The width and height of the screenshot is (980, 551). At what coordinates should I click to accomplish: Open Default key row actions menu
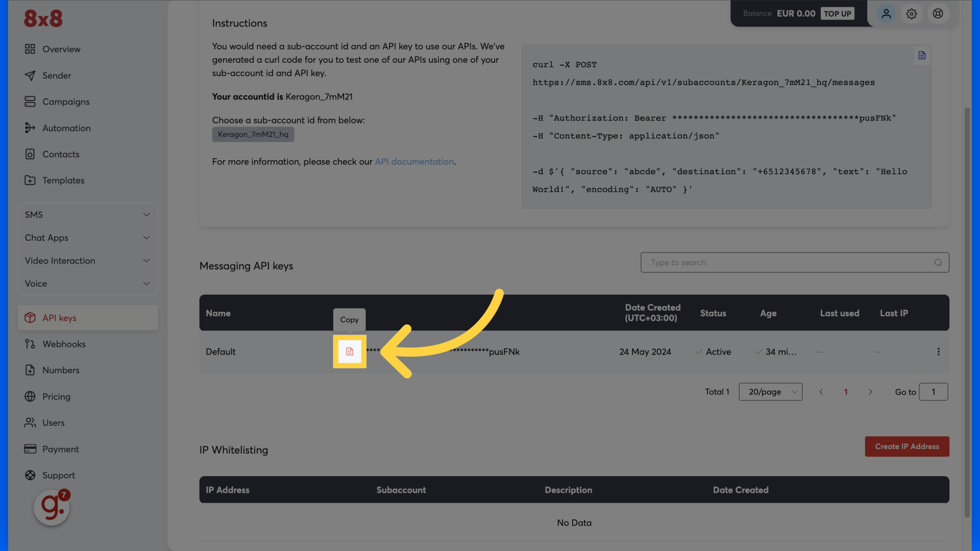pos(938,352)
